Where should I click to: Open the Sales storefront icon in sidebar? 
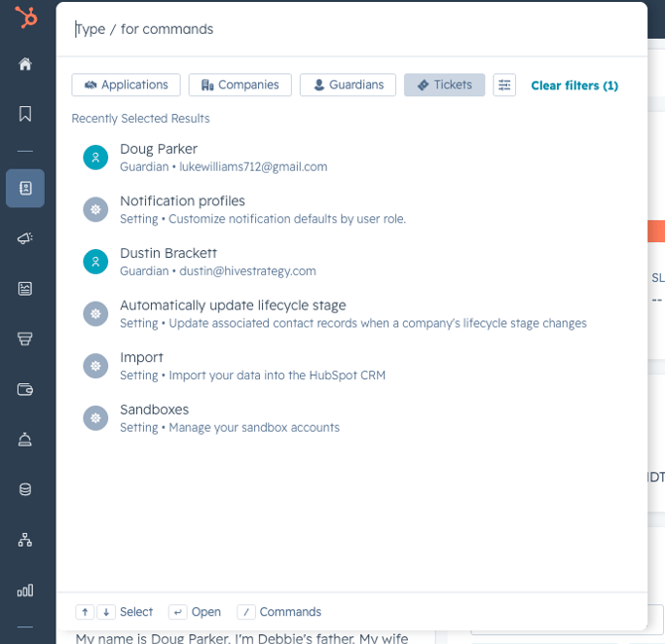click(25, 338)
